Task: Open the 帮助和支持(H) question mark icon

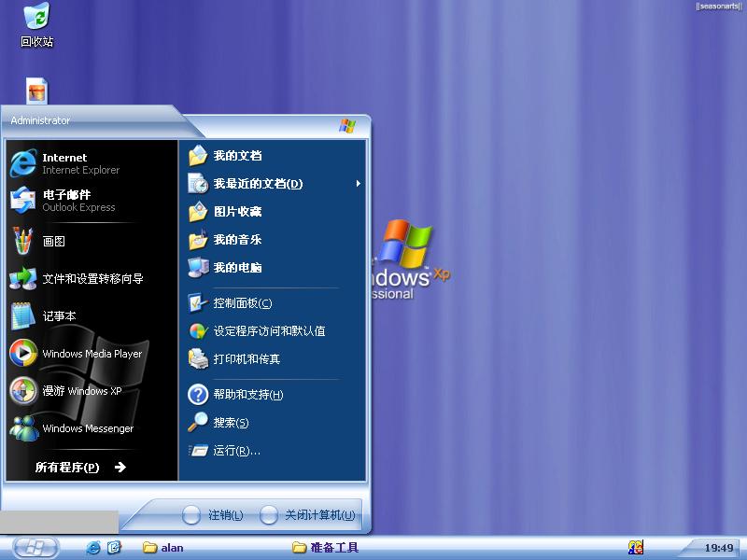Action: (198, 394)
